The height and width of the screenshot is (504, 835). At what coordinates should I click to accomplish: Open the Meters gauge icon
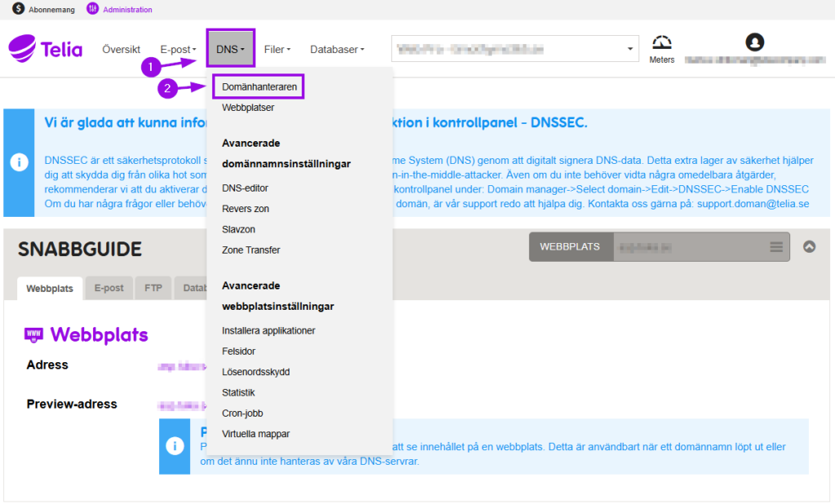click(x=661, y=44)
